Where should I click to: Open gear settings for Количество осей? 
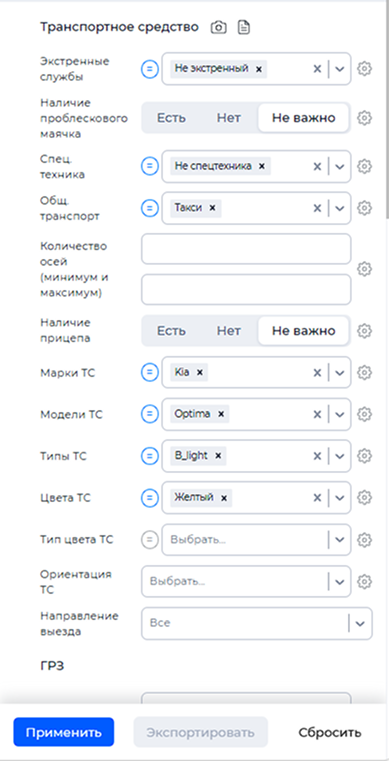(364, 269)
